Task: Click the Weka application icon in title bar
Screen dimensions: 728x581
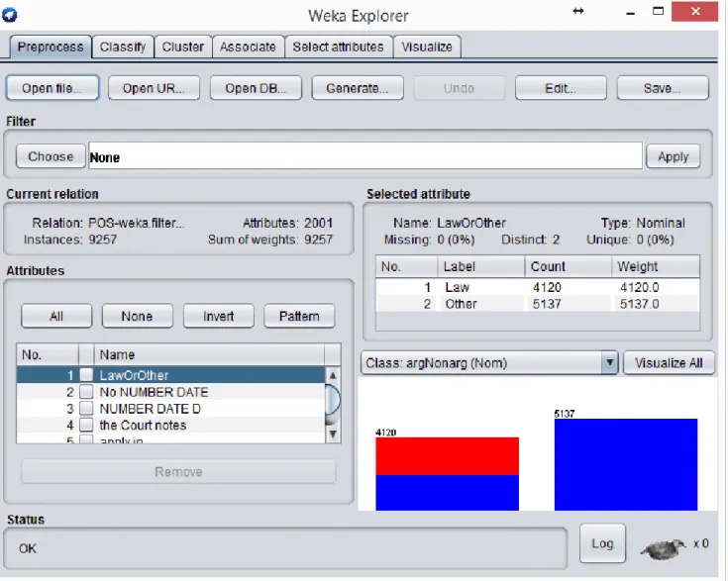Action: pos(10,15)
